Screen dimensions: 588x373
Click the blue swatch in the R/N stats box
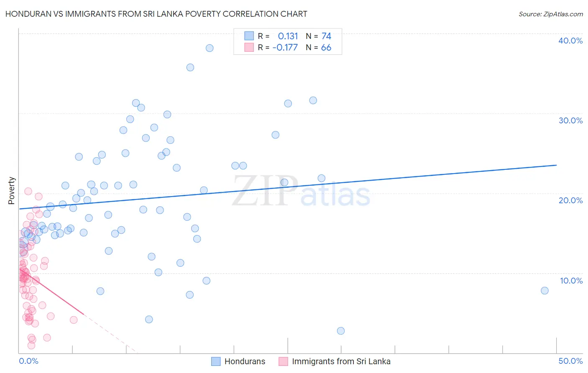coord(249,36)
